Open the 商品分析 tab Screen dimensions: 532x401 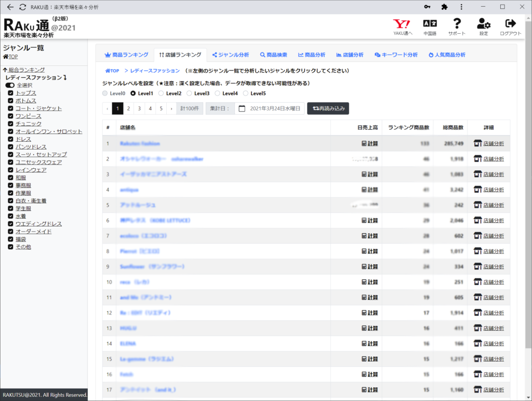pyautogui.click(x=312, y=55)
